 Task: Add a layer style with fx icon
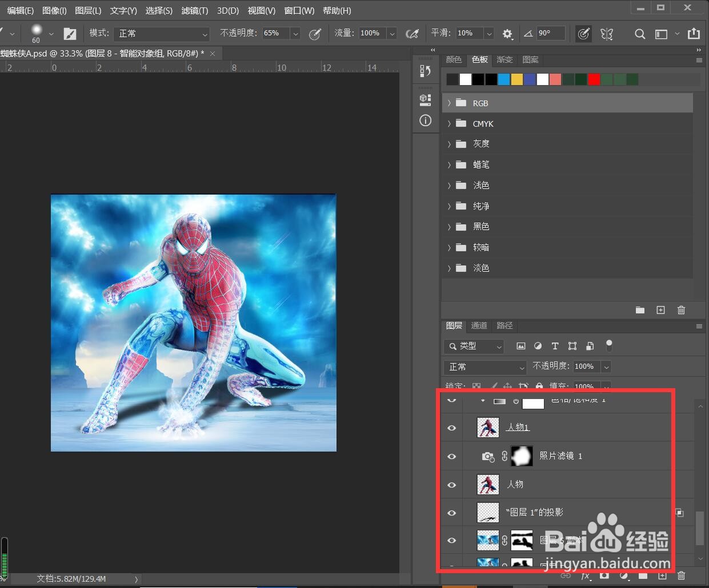coord(586,576)
